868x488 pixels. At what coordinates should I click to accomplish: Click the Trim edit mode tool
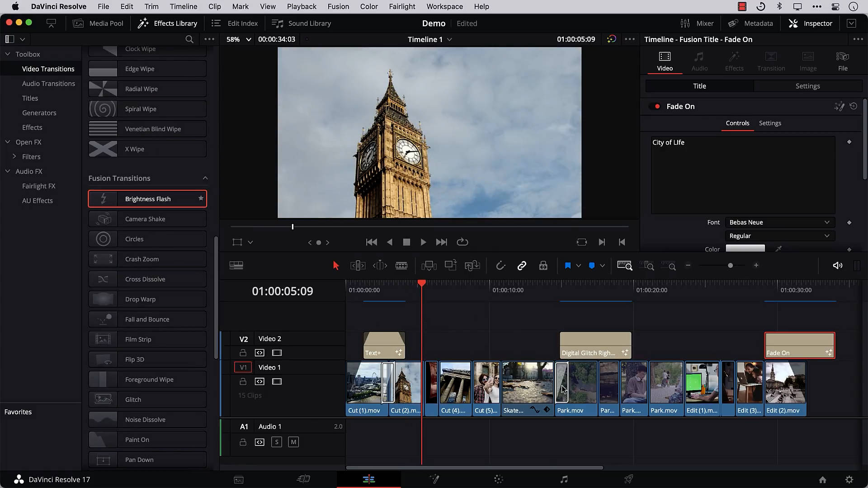click(x=358, y=266)
